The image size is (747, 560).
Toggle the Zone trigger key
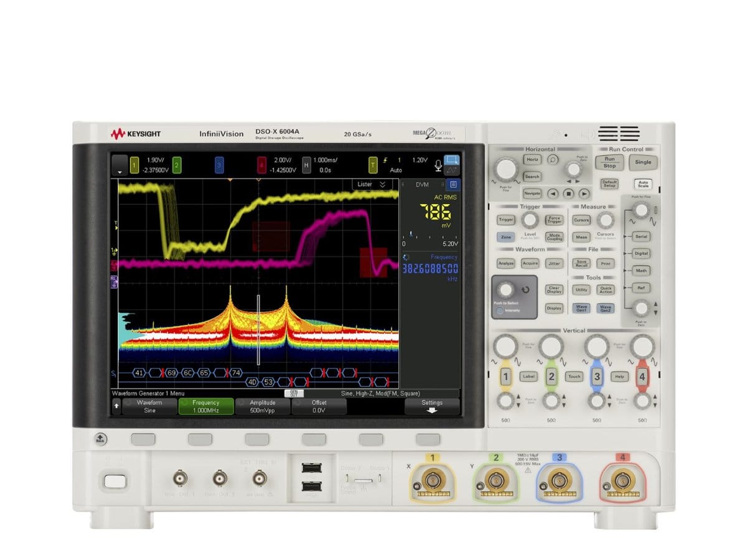click(505, 237)
